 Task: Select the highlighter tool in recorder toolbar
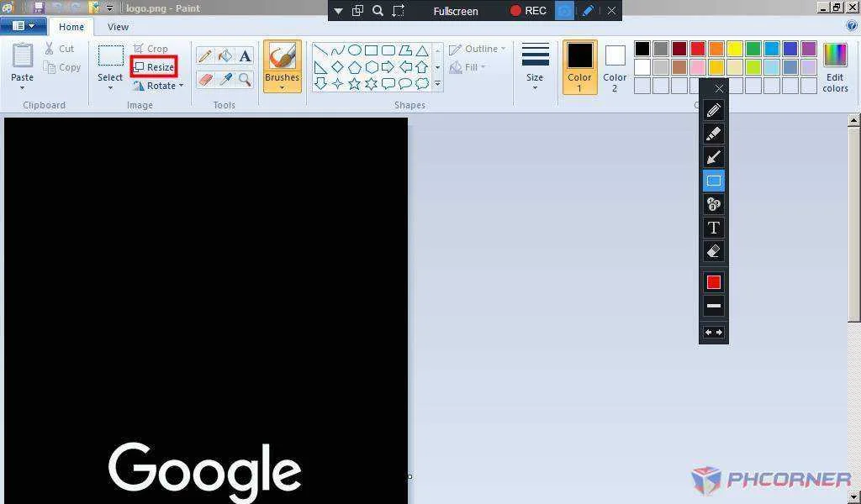tap(713, 134)
